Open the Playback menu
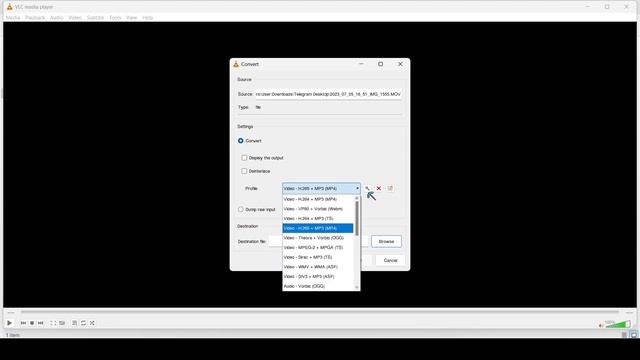The width and height of the screenshot is (640, 360). pos(35,18)
